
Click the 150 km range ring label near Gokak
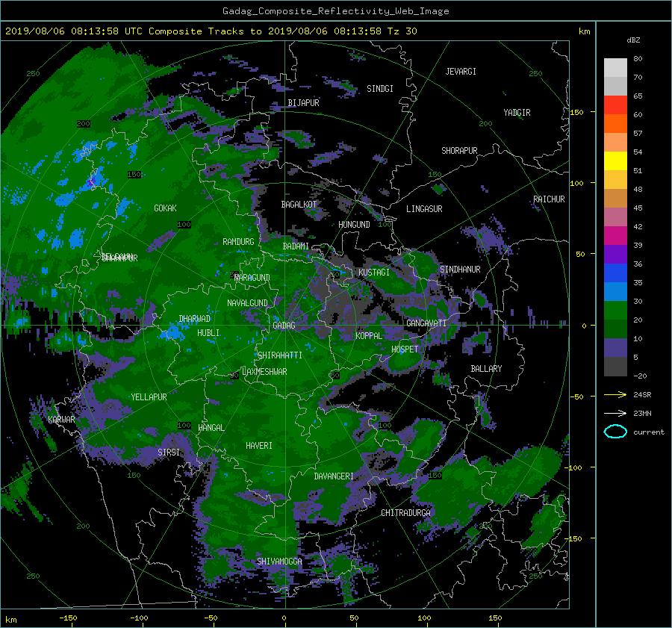tap(134, 175)
